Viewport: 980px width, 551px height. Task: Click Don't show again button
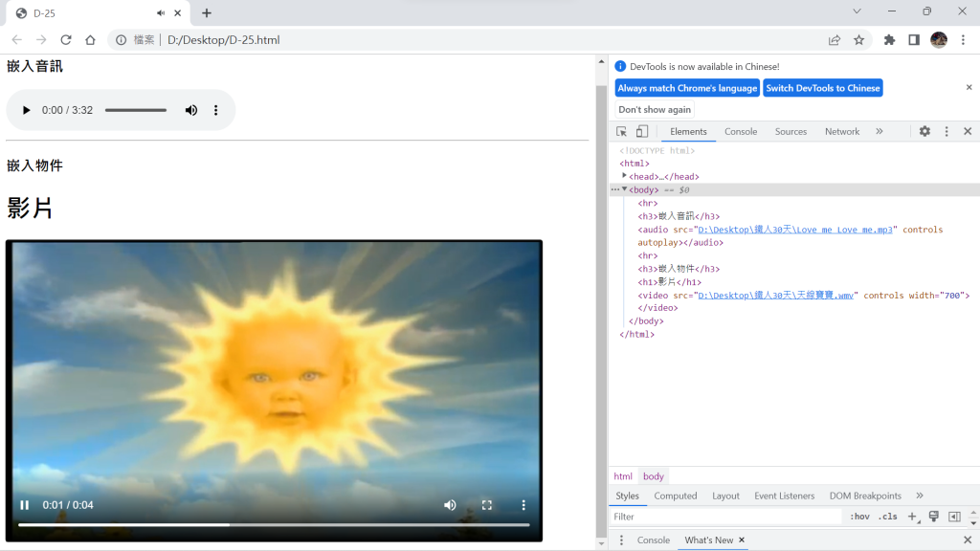tap(655, 109)
